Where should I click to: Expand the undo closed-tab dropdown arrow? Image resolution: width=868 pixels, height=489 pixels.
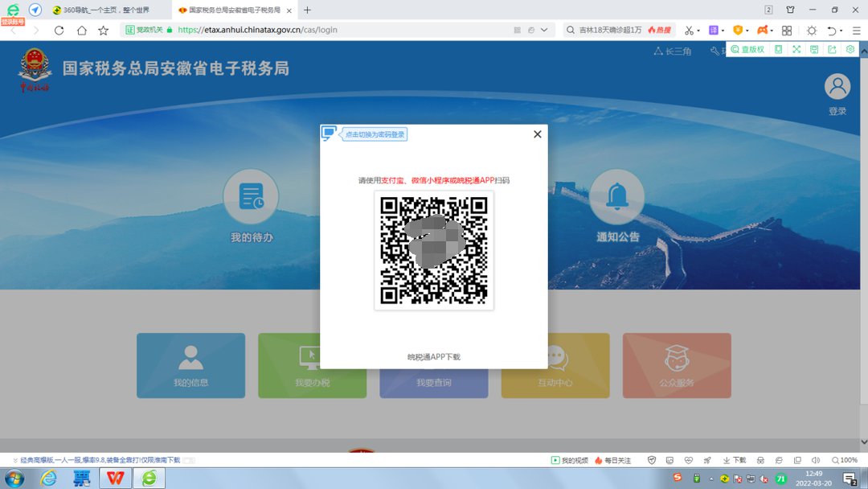coord(841,31)
